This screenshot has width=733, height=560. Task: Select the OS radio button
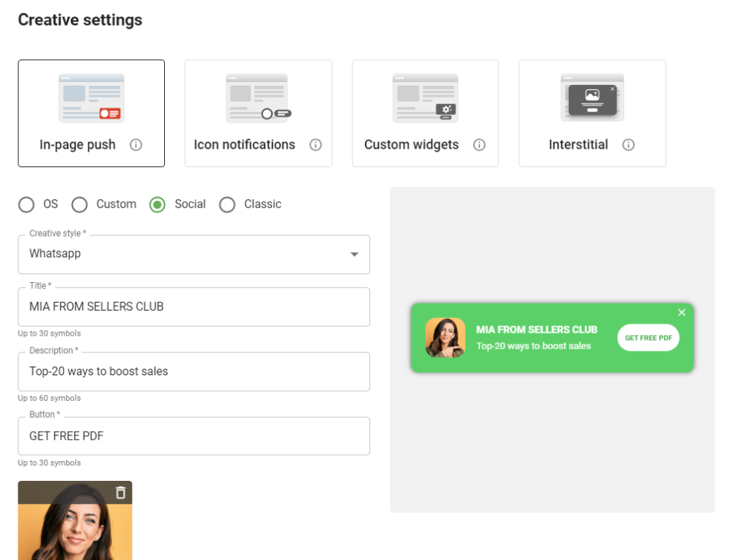(26, 205)
